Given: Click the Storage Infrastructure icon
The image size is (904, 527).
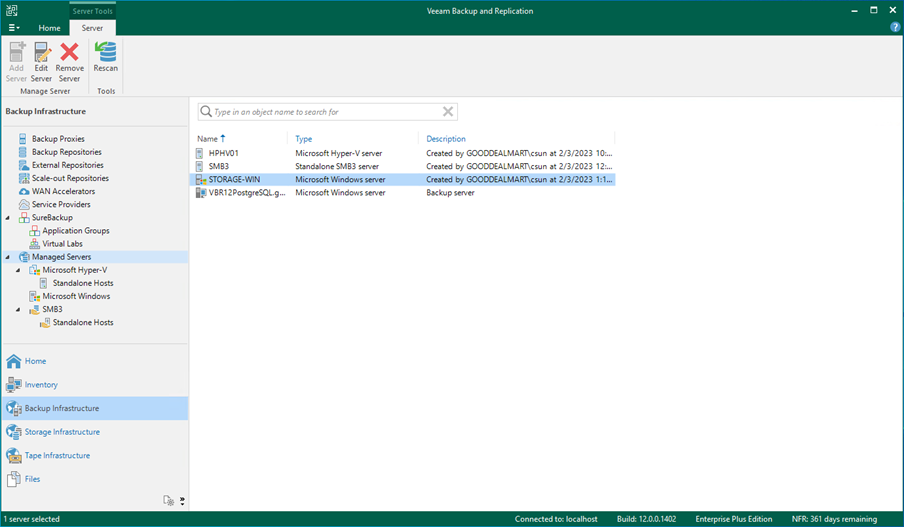Looking at the screenshot, I should (14, 432).
